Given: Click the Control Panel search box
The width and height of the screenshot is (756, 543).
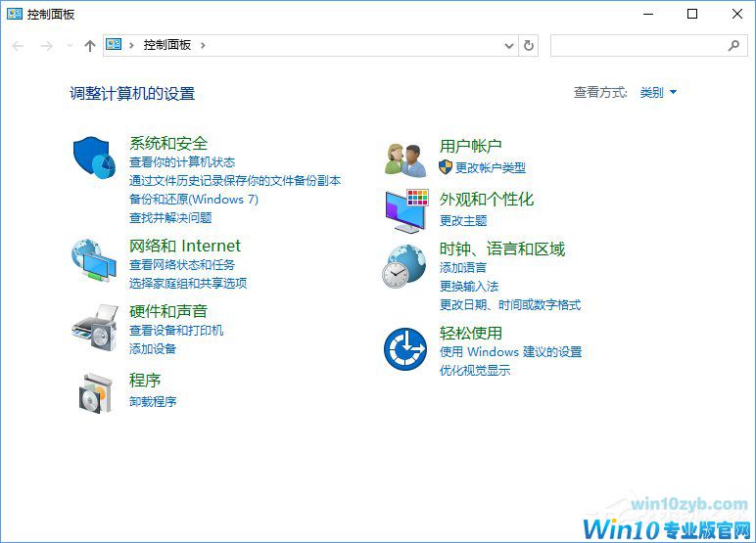Looking at the screenshot, I should click(x=649, y=45).
